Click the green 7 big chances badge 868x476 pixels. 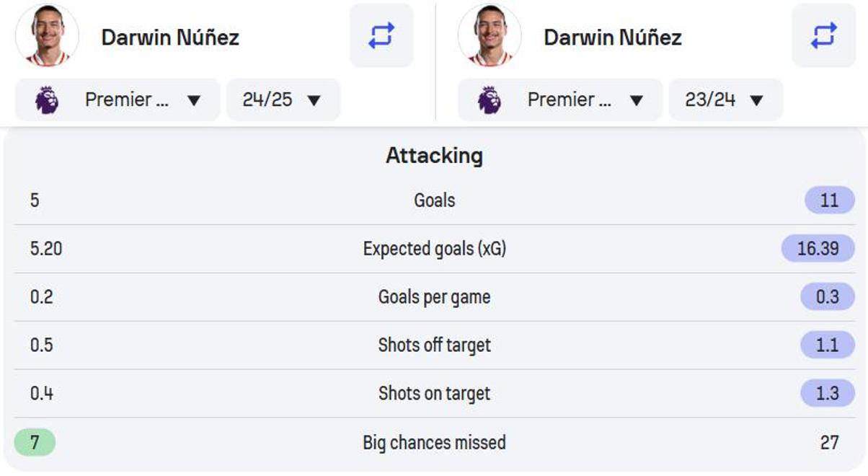pos(35,441)
